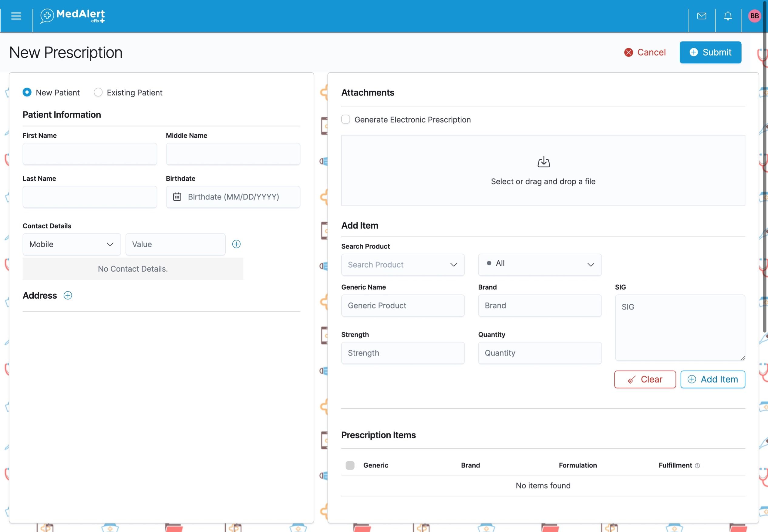Cancel the new prescription

pos(645,52)
